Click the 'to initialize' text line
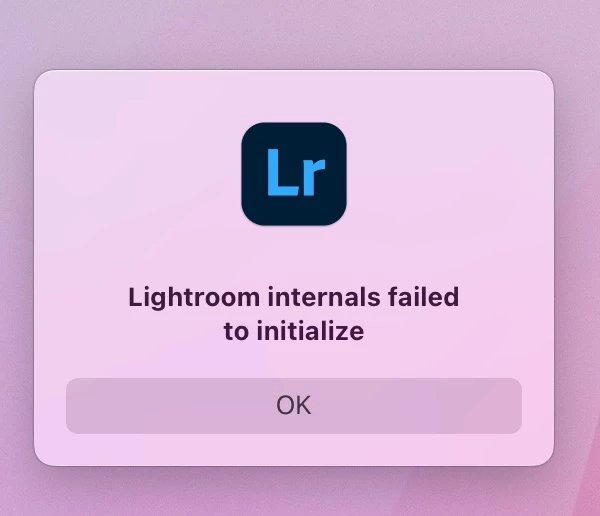This screenshot has height=516, width=600. (x=294, y=331)
